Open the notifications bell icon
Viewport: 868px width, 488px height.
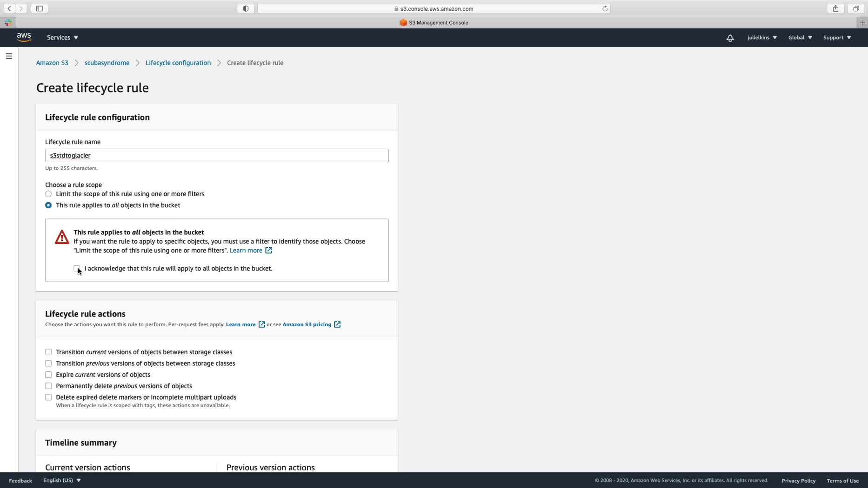[730, 38]
